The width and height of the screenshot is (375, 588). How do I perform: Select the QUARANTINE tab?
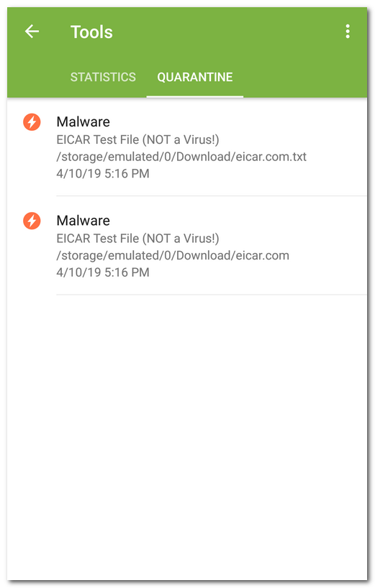(195, 77)
